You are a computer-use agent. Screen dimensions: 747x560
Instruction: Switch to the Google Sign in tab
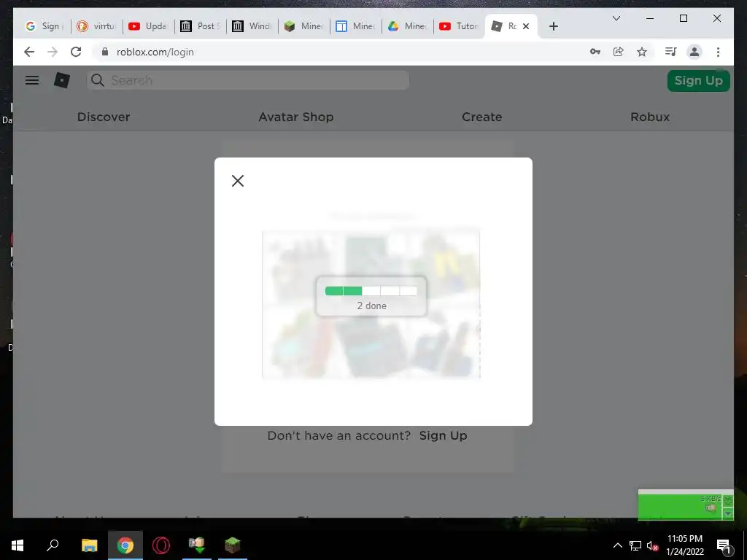44,26
